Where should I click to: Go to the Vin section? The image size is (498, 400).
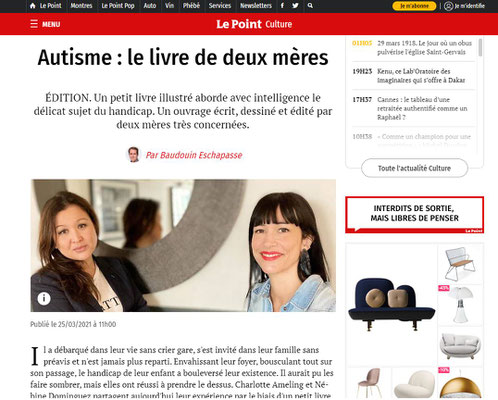(x=169, y=6)
